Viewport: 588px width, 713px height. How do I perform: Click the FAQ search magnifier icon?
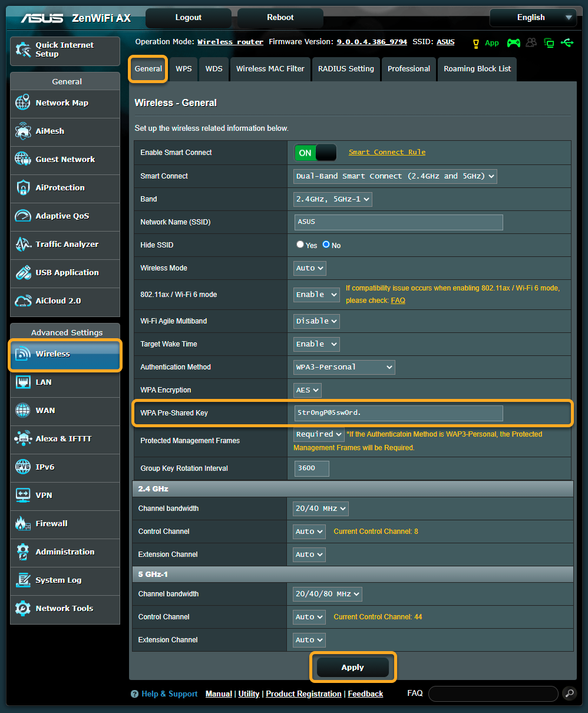click(x=569, y=693)
